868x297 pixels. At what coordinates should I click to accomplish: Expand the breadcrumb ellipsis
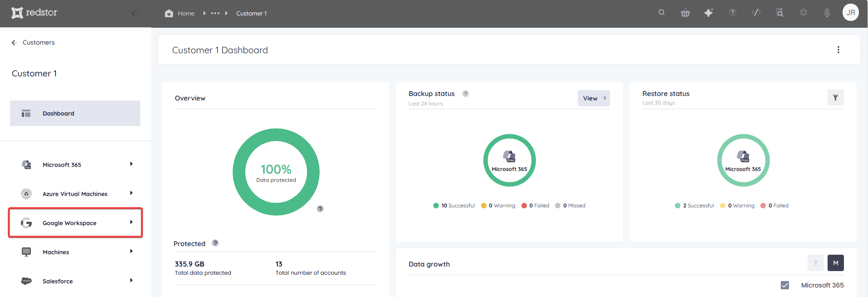[x=215, y=13]
